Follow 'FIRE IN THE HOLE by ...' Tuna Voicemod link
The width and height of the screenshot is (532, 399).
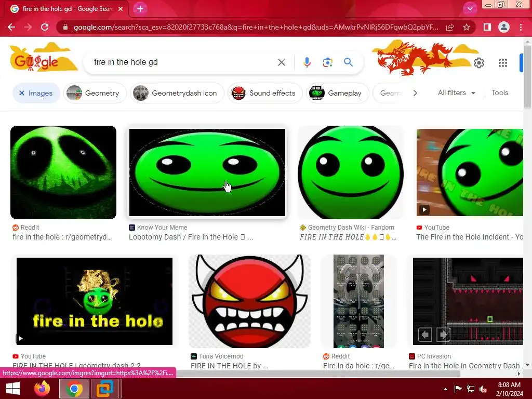(229, 366)
